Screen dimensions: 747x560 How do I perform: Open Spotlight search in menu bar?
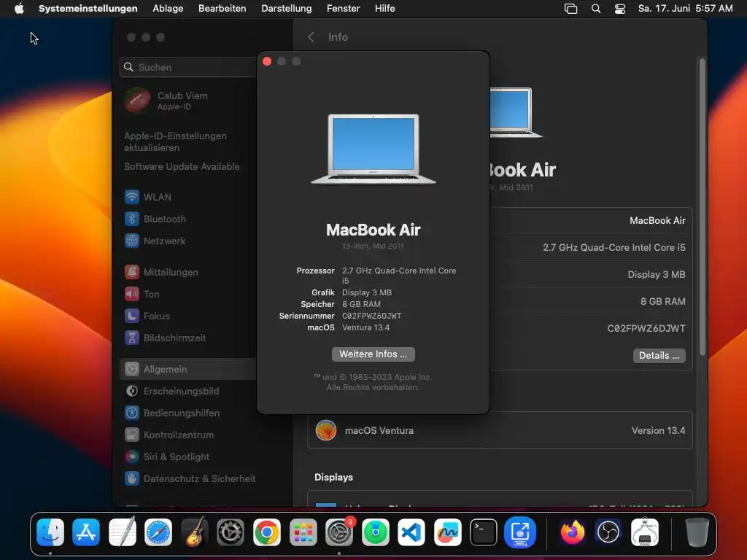pyautogui.click(x=595, y=8)
